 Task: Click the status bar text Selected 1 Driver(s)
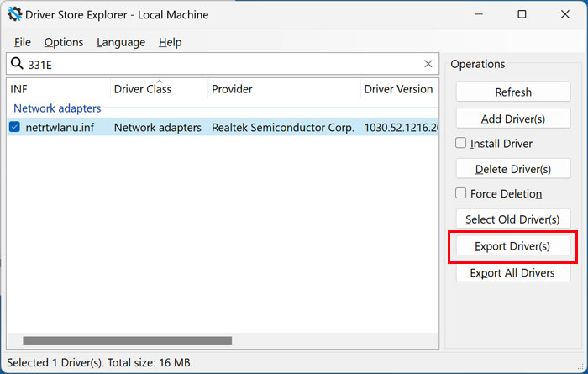click(55, 362)
